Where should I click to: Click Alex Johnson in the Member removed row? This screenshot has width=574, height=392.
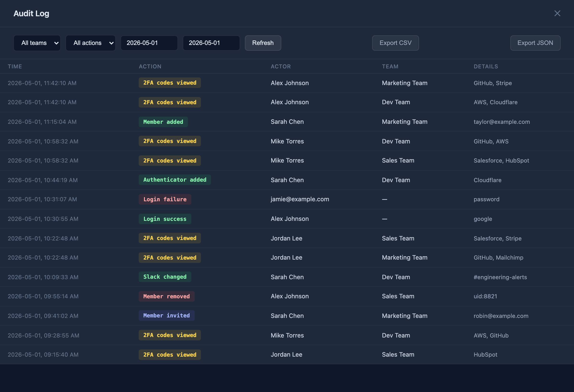(x=289, y=296)
